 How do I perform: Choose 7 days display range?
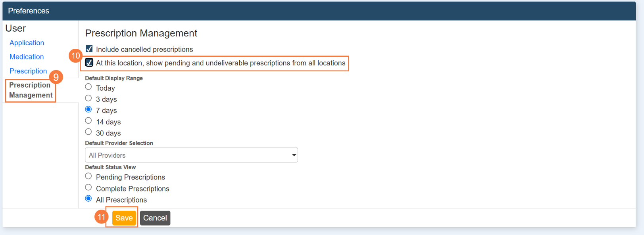point(88,110)
